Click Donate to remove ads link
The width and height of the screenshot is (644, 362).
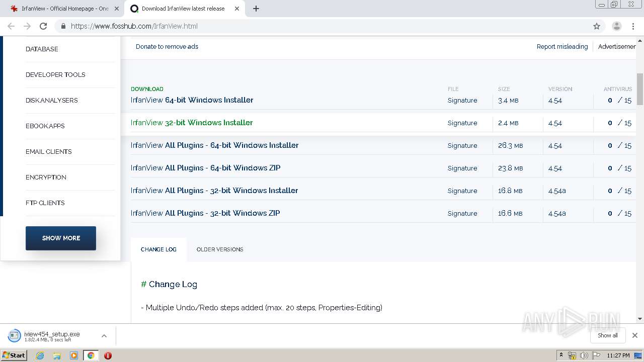(167, 47)
